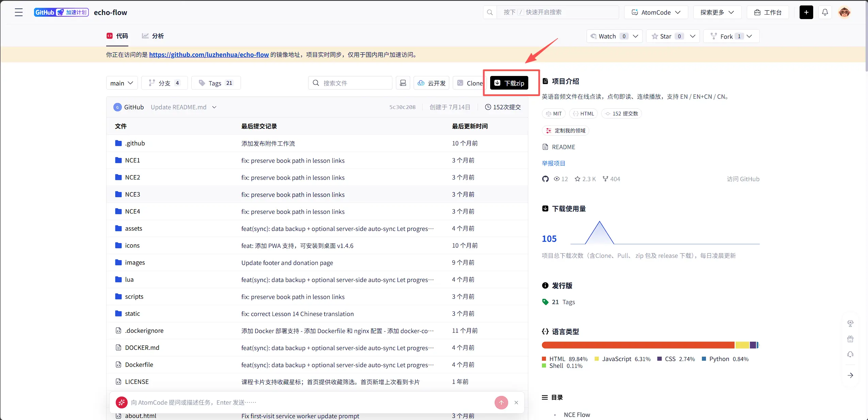Click the trophy icon in right sidebar

point(850,323)
